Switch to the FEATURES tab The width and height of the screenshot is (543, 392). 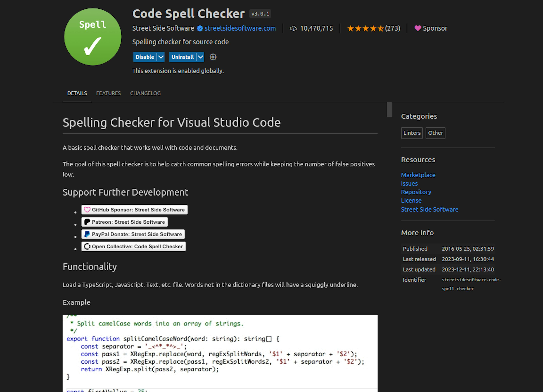tap(108, 93)
